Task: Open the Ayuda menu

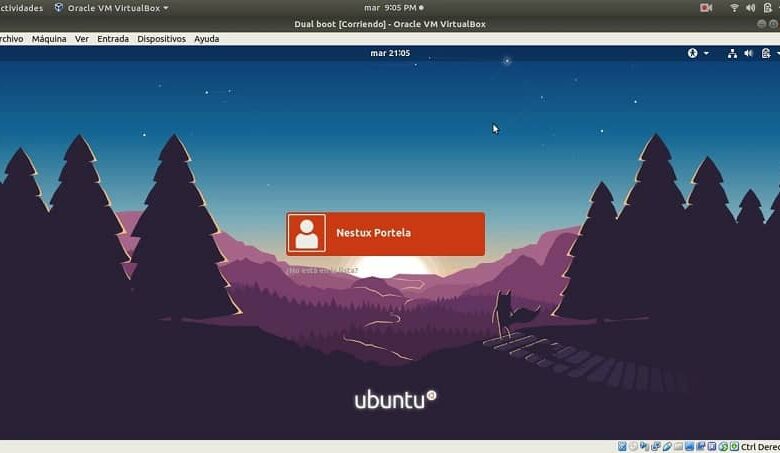Action: [206, 39]
